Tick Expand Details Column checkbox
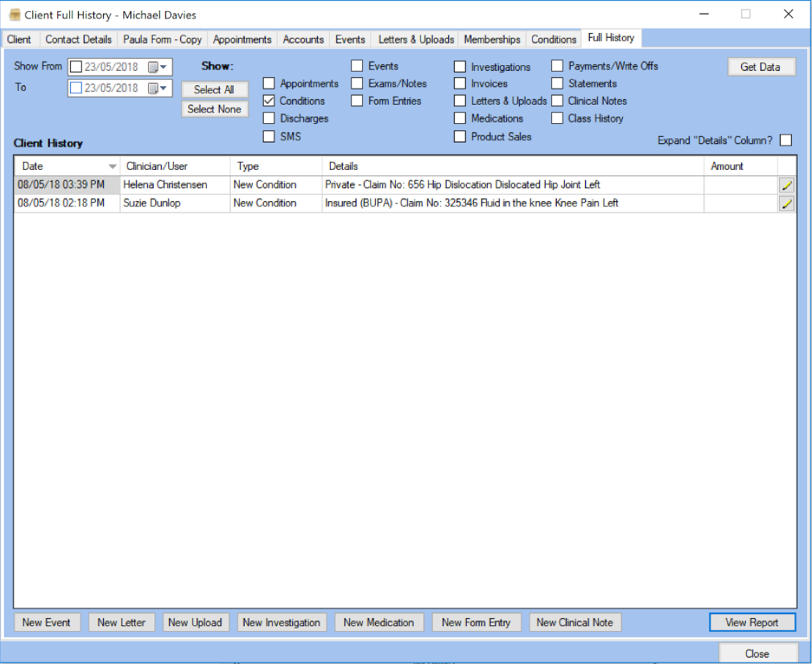This screenshot has height=664, width=812. pyautogui.click(x=785, y=140)
